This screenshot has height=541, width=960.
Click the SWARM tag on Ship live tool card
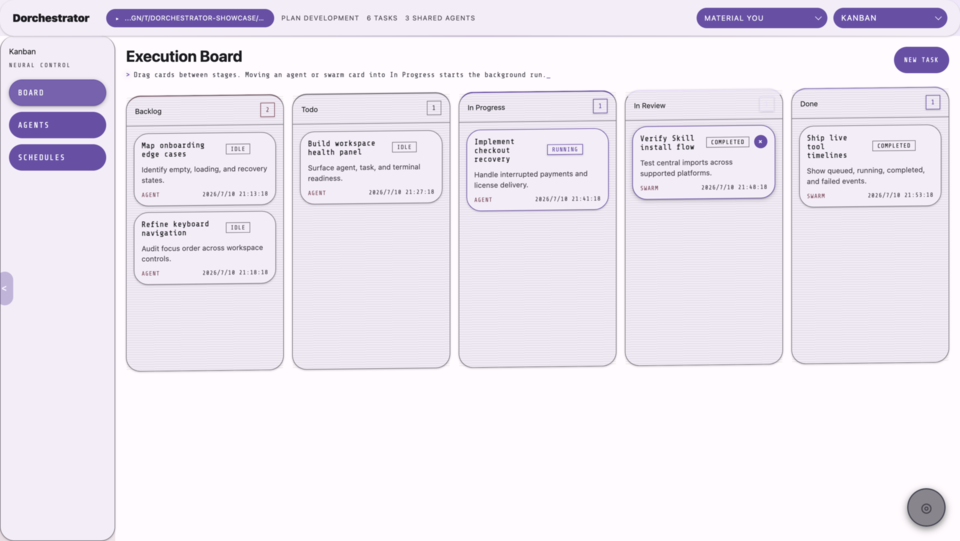tap(816, 196)
